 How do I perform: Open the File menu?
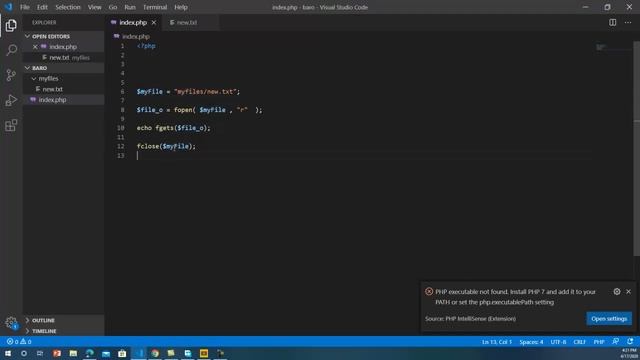[24, 7]
